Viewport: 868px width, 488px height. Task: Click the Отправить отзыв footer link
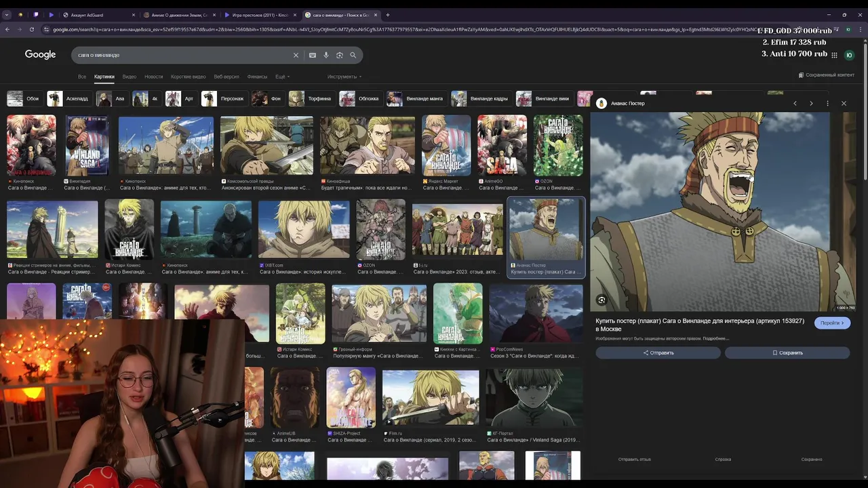pyautogui.click(x=635, y=460)
